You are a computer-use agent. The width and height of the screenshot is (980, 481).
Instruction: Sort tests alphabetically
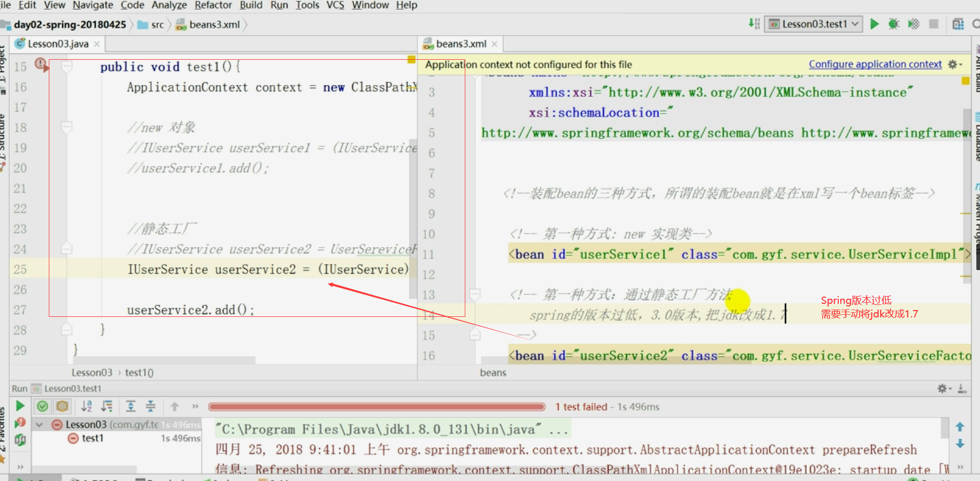click(87, 406)
